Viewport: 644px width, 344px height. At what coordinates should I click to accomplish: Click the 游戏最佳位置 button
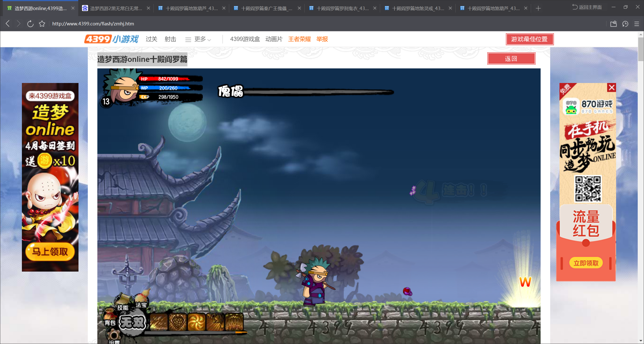(x=530, y=39)
